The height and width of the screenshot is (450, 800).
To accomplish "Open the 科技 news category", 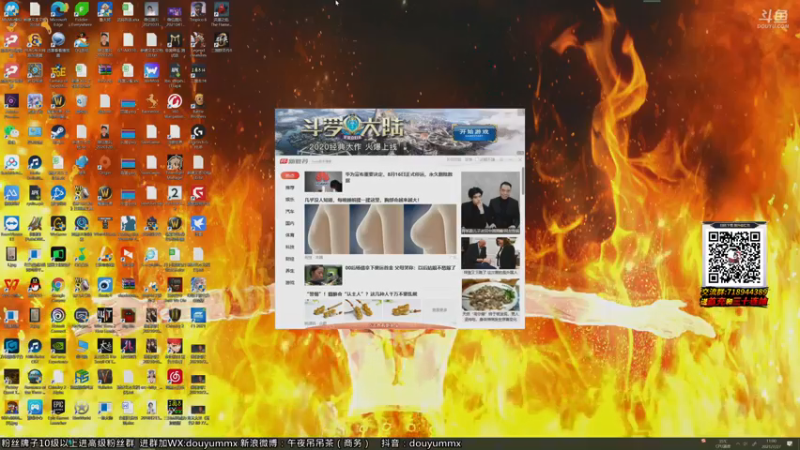I will 290,247.
